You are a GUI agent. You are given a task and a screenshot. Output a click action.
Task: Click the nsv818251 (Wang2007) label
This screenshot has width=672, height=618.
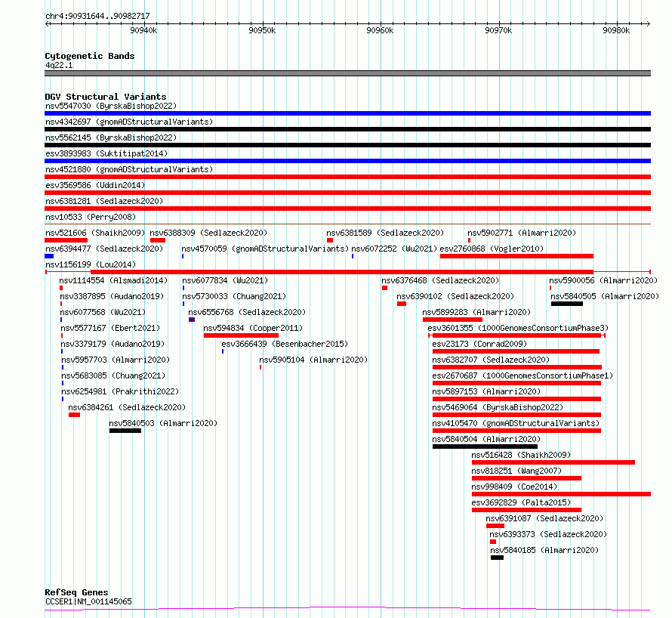(x=516, y=471)
